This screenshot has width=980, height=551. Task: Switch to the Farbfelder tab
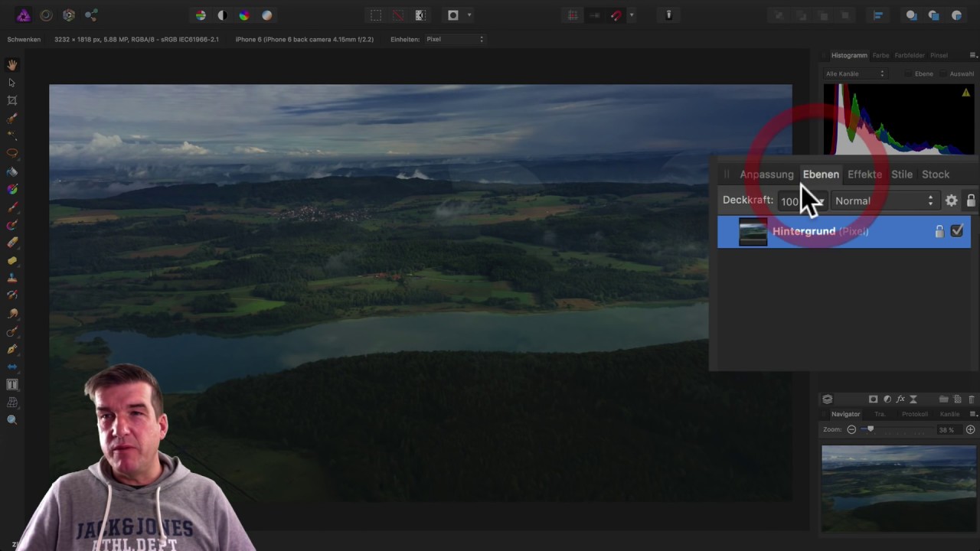click(x=910, y=55)
